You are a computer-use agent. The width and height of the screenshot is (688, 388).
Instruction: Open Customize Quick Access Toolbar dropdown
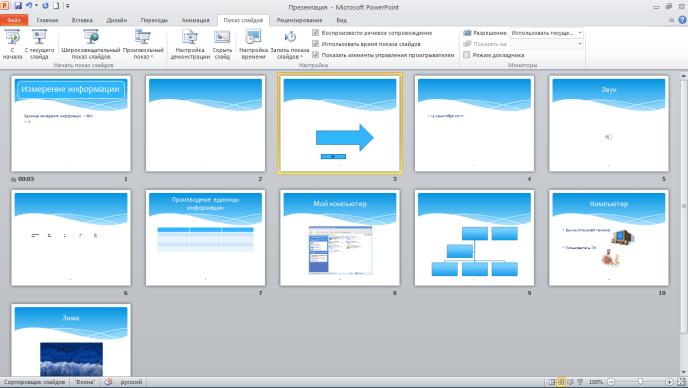68,6
